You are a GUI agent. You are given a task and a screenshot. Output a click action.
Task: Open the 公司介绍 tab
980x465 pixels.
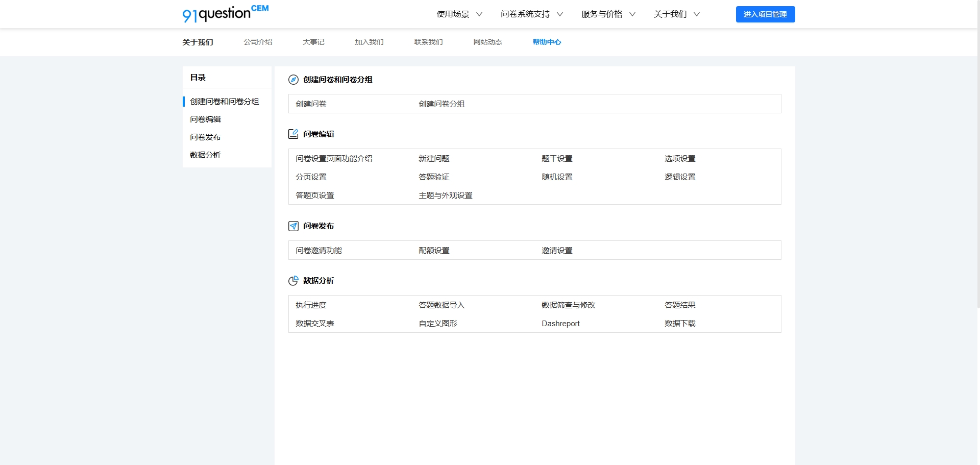coord(258,42)
